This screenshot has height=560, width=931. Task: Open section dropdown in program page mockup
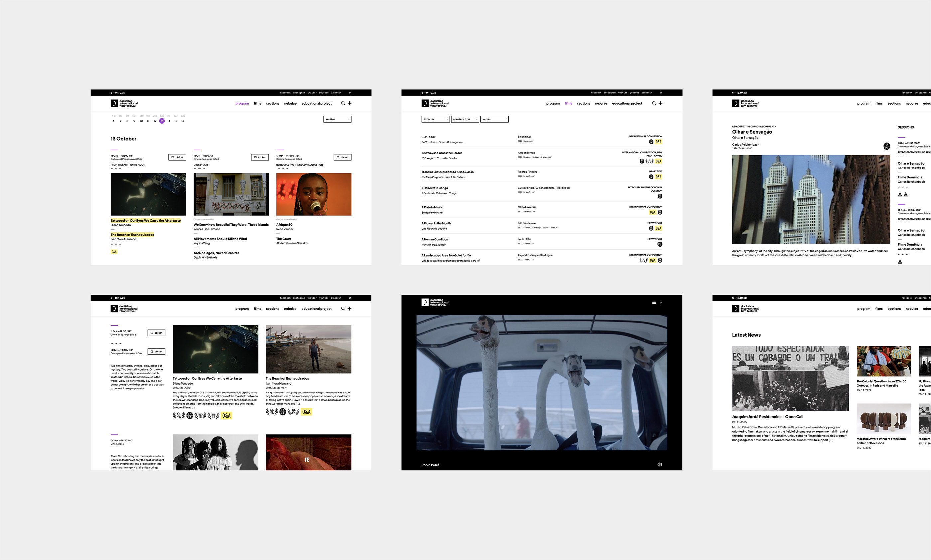pos(337,119)
